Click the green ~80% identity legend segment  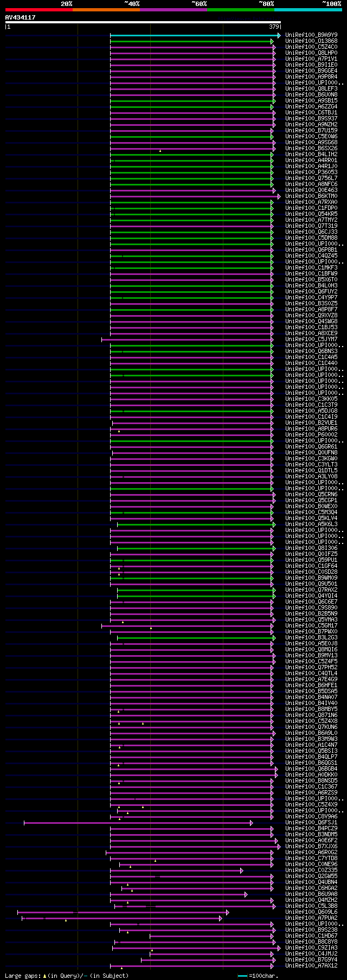[x=241, y=10]
